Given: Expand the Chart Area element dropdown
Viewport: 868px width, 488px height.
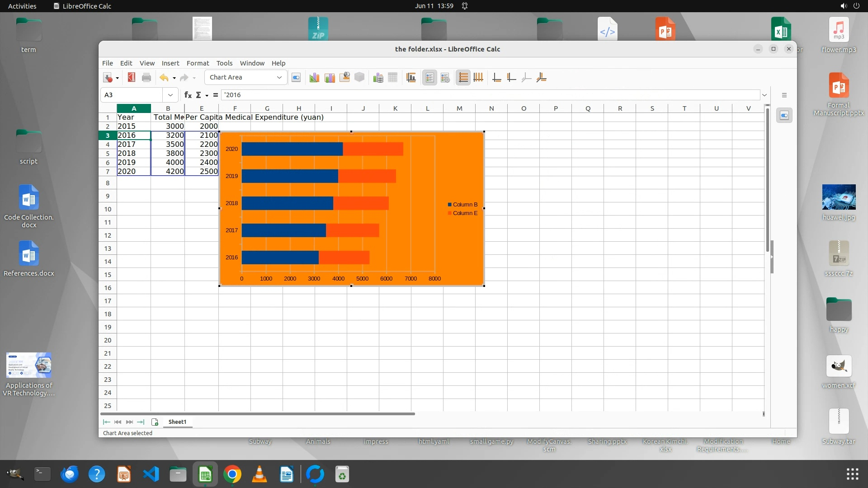Looking at the screenshot, I should 279,78.
